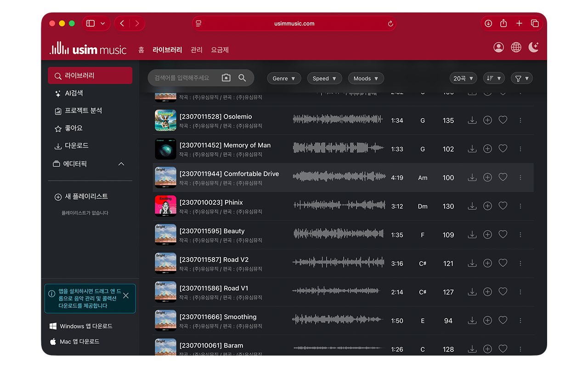Viewport: 588px width, 368px height.
Task: Go to the 요금제 menu tab
Action: point(220,50)
